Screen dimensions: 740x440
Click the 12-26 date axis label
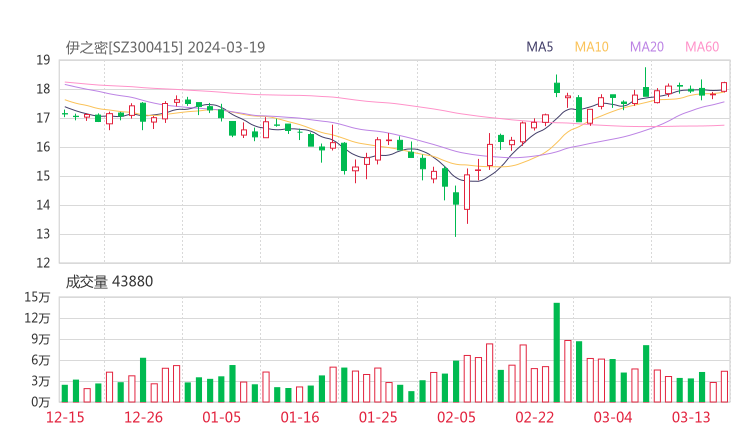coord(143,417)
